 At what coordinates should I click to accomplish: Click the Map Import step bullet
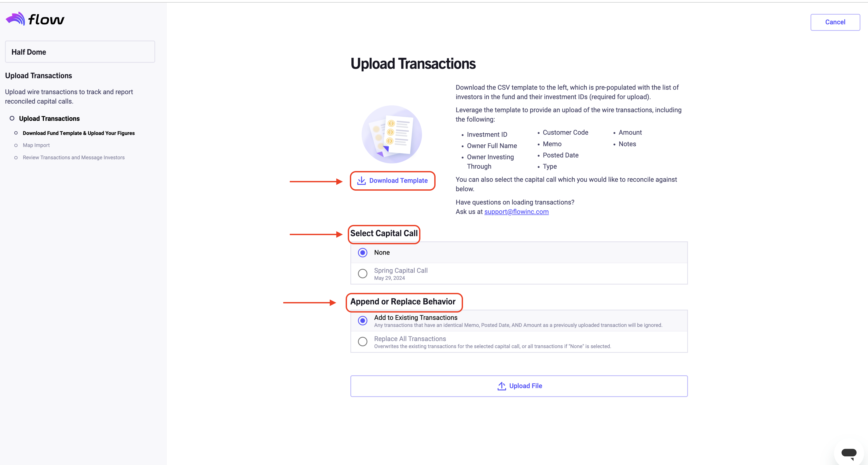click(x=16, y=145)
